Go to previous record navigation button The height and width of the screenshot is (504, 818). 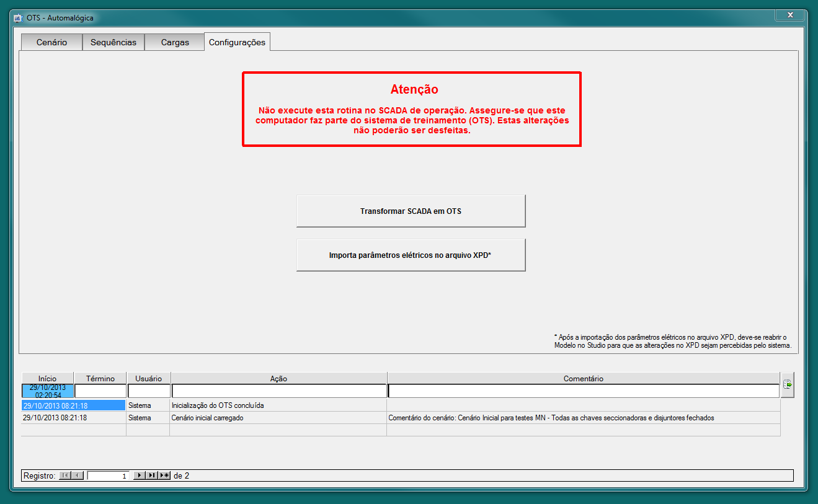point(78,475)
